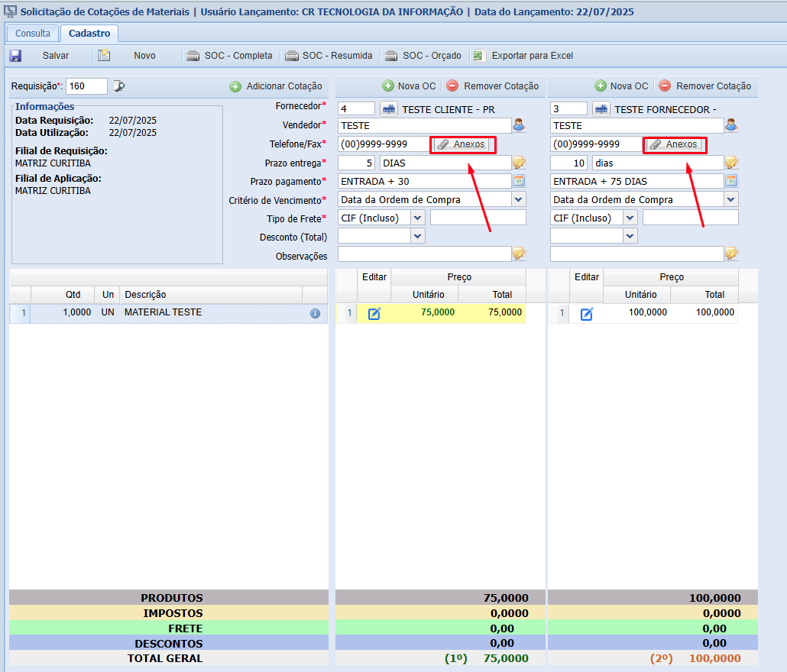Expand second quotation's Desconto (Total) dropdown

pos(630,236)
